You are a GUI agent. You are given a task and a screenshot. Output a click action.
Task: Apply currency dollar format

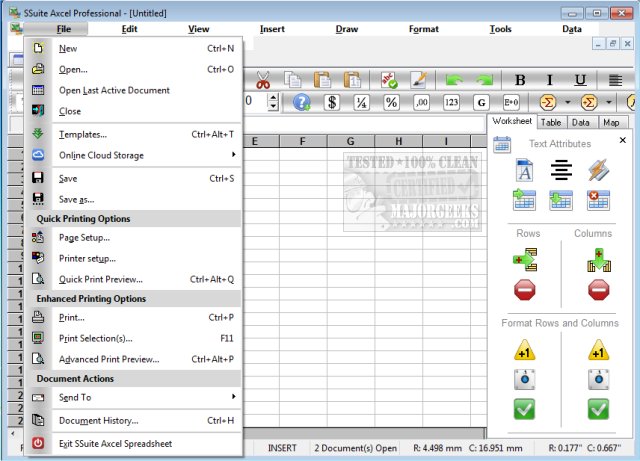332,102
